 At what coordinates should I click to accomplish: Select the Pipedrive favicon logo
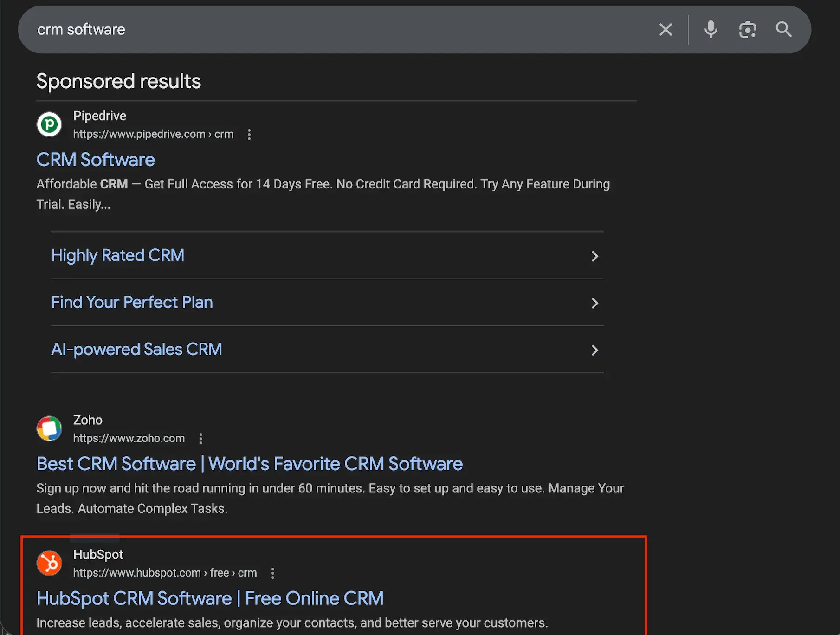(49, 124)
